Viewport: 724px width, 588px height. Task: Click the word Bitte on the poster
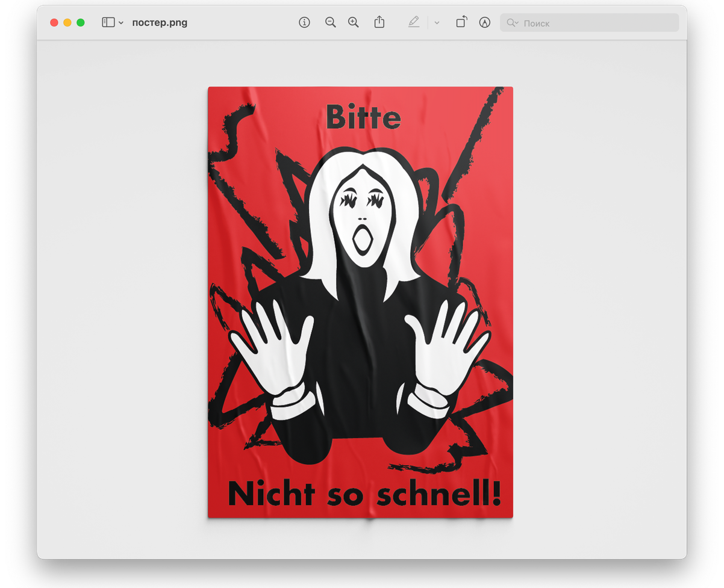[363, 117]
